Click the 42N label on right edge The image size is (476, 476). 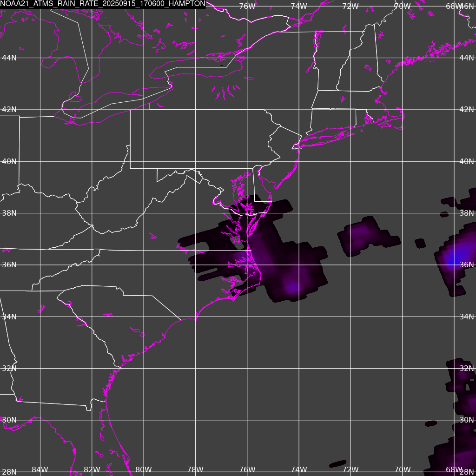pyautogui.click(x=467, y=109)
